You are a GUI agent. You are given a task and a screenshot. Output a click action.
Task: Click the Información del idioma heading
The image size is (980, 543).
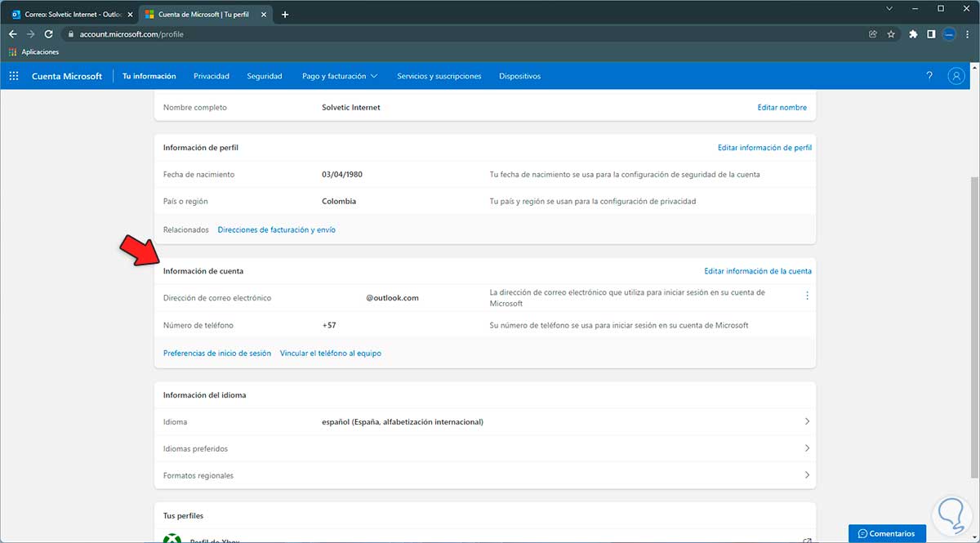pyautogui.click(x=204, y=394)
